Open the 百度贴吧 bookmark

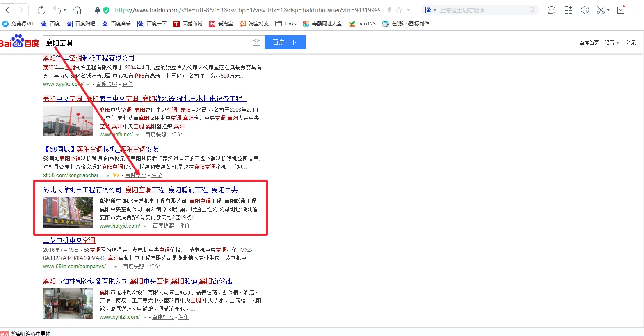tap(80, 24)
